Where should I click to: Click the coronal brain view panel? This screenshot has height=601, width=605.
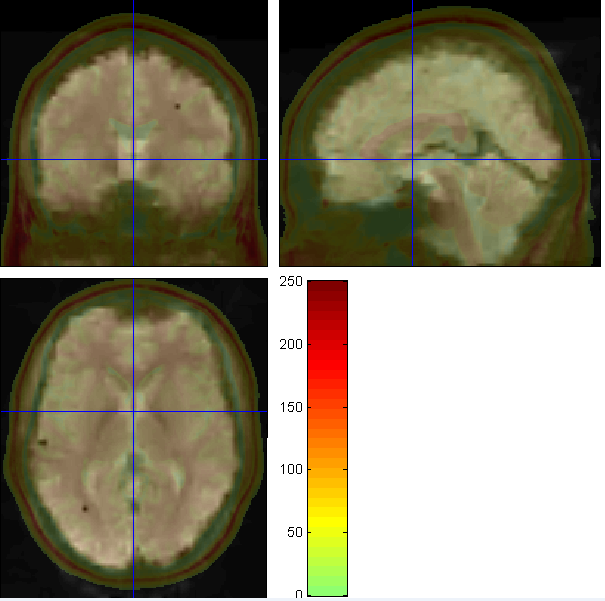click(x=134, y=133)
